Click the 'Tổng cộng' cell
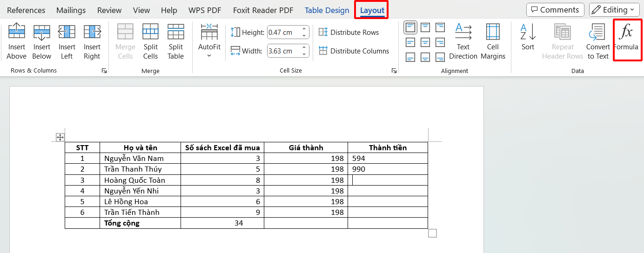 tap(140, 223)
